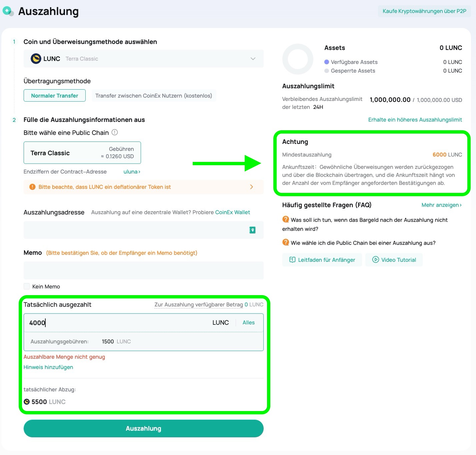Expand FAQ via Mehr anzeigen

point(441,205)
